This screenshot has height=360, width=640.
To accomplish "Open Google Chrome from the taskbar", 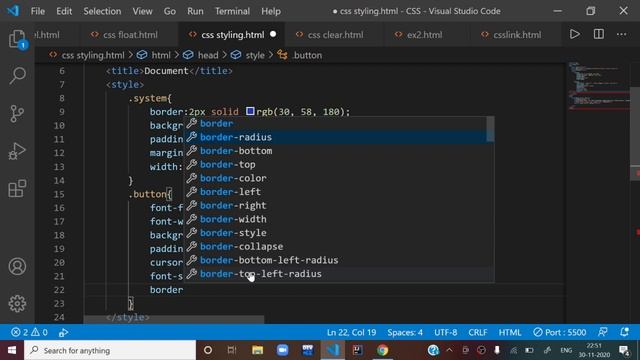I will coord(382,350).
